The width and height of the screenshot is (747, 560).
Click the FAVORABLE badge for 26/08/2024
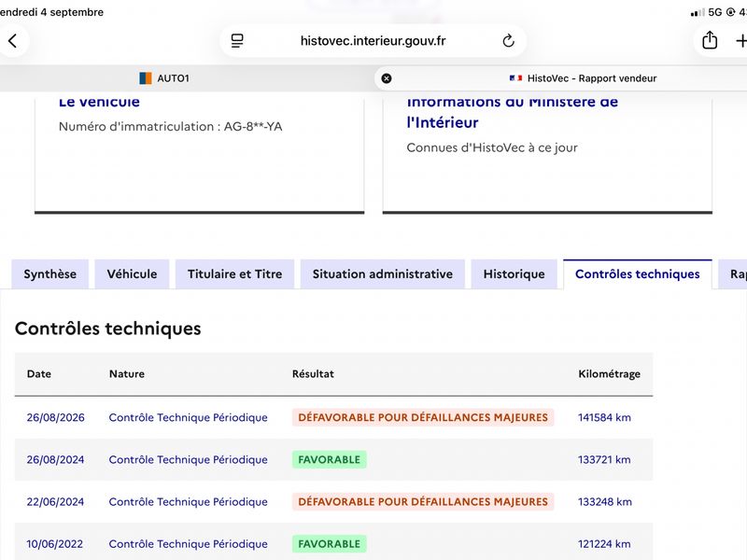(330, 459)
